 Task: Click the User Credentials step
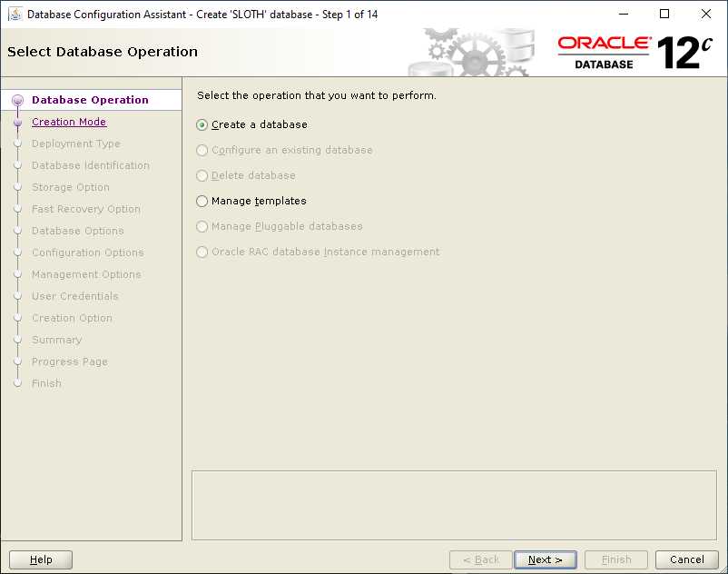74,296
